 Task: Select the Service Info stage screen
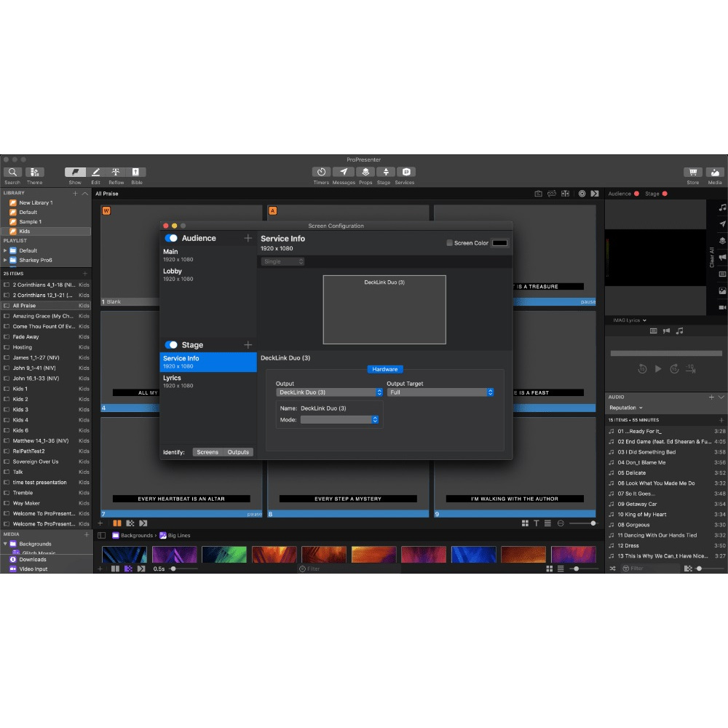click(208, 362)
